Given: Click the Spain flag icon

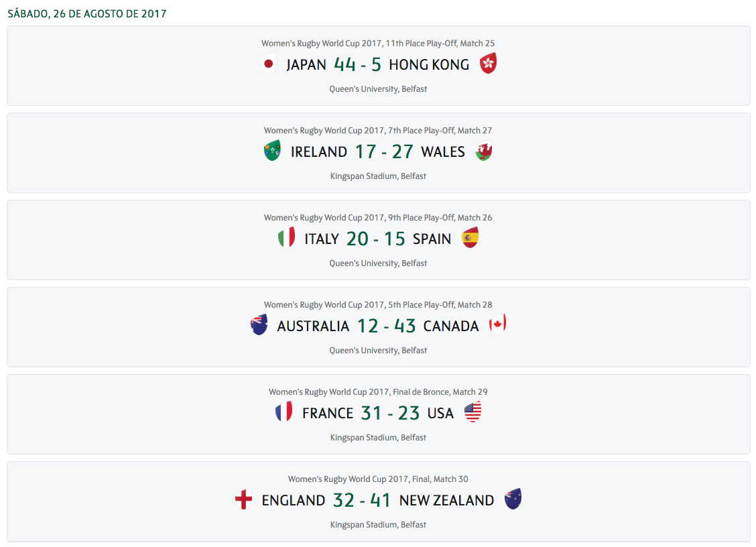Looking at the screenshot, I should click(470, 238).
